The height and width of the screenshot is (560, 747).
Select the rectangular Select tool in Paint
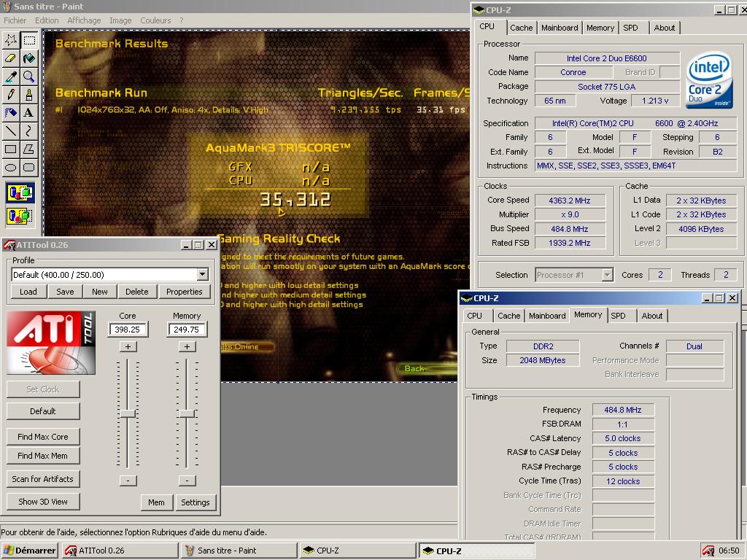point(29,40)
